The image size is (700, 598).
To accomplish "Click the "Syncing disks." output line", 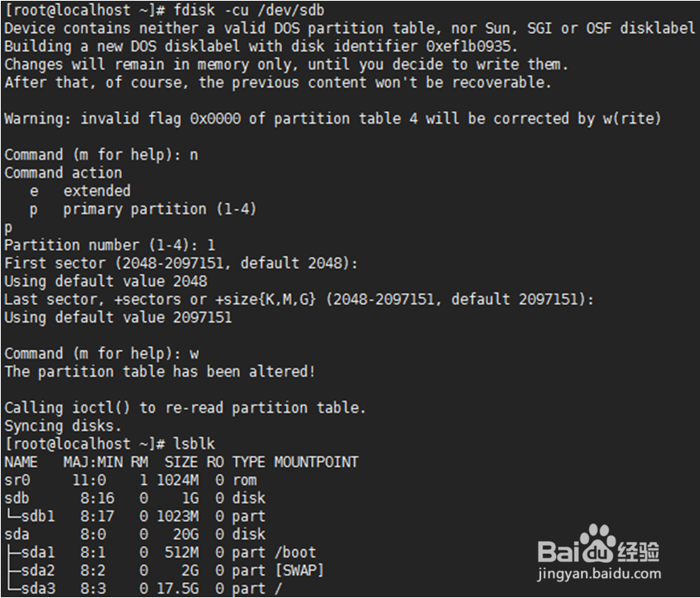I will click(x=63, y=426).
